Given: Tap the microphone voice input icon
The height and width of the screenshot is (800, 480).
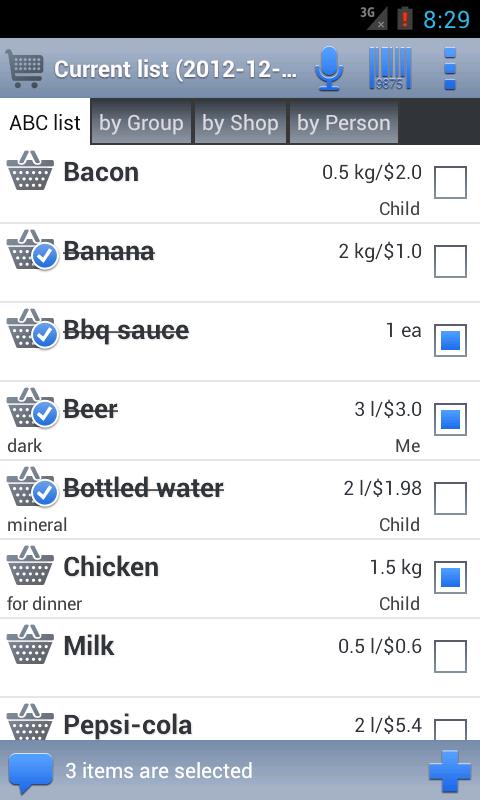Looking at the screenshot, I should tap(329, 69).
